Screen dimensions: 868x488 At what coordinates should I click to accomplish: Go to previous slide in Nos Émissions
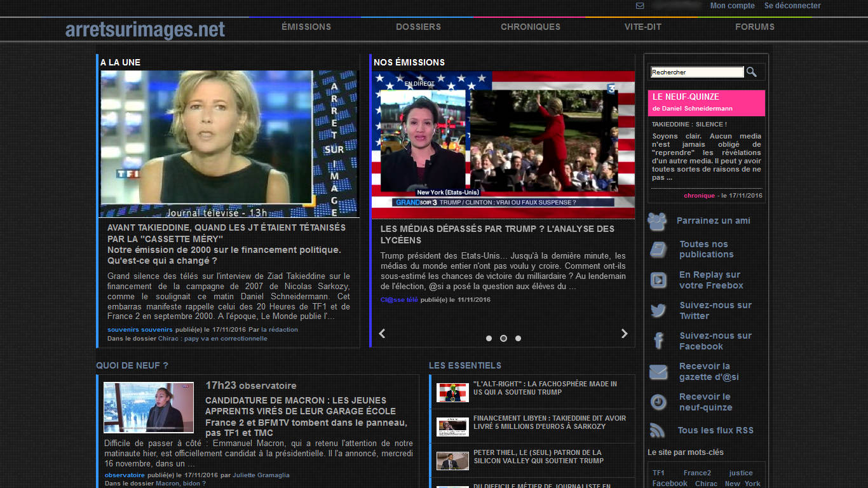382,334
